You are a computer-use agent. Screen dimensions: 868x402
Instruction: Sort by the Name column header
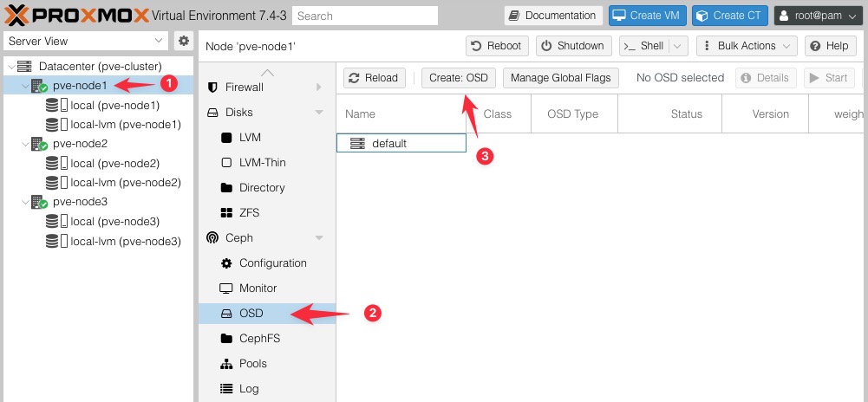pyautogui.click(x=401, y=113)
